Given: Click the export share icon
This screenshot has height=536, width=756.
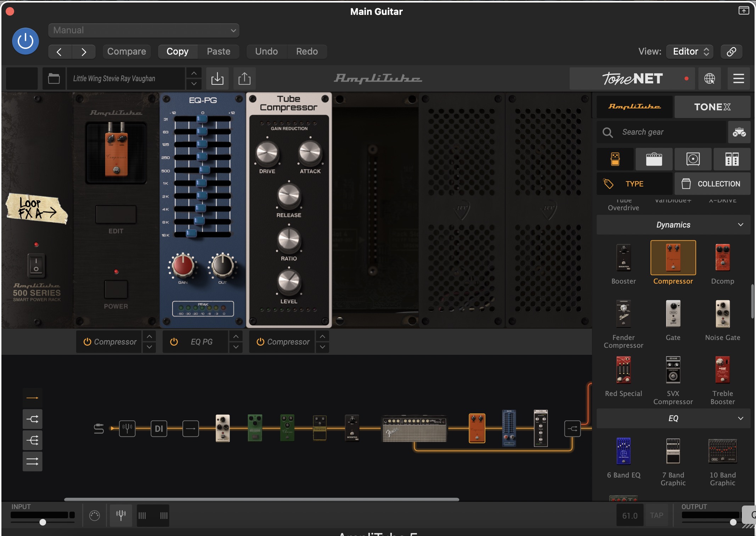Looking at the screenshot, I should [x=244, y=78].
